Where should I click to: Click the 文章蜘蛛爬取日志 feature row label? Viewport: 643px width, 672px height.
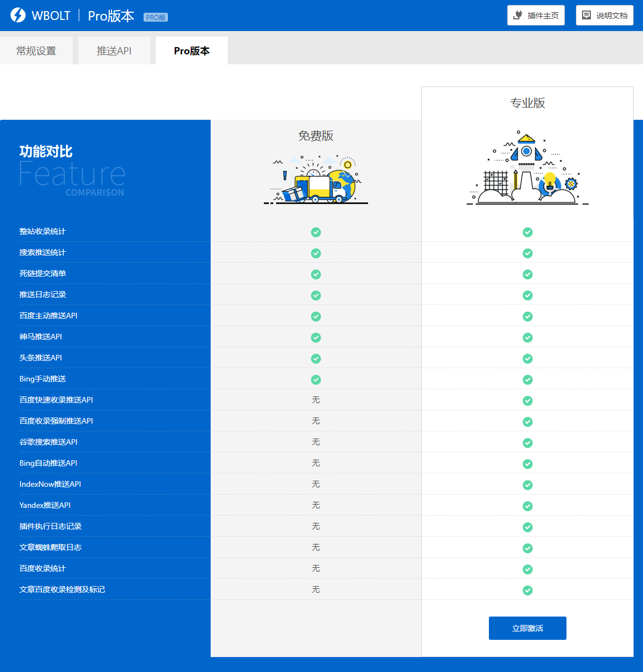tap(50, 547)
